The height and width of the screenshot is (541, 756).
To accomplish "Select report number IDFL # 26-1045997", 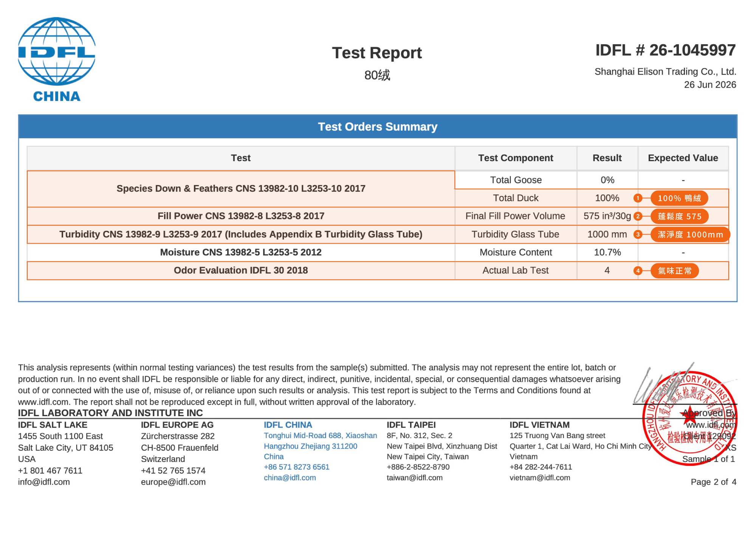I will coord(666,50).
